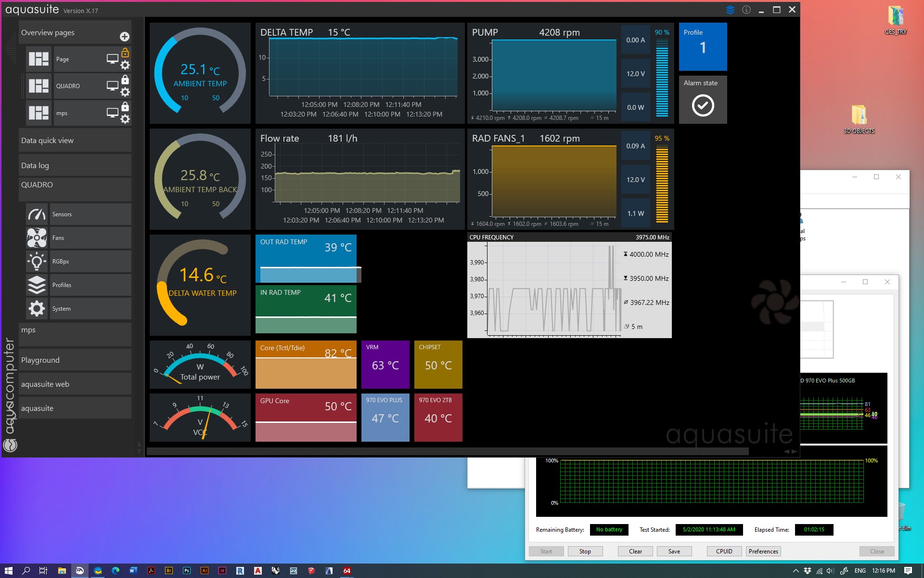Open gear settings for Page overview
The width and height of the screenshot is (924, 578).
pos(125,66)
